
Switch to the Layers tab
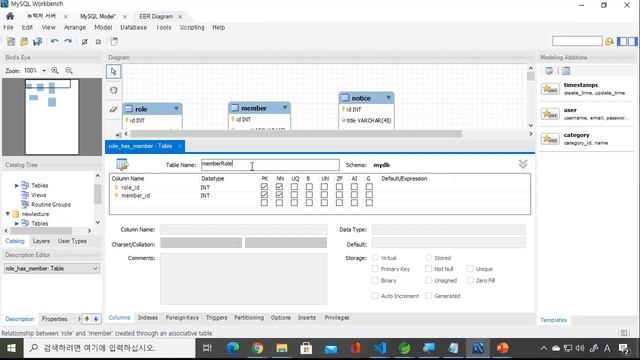(41, 241)
